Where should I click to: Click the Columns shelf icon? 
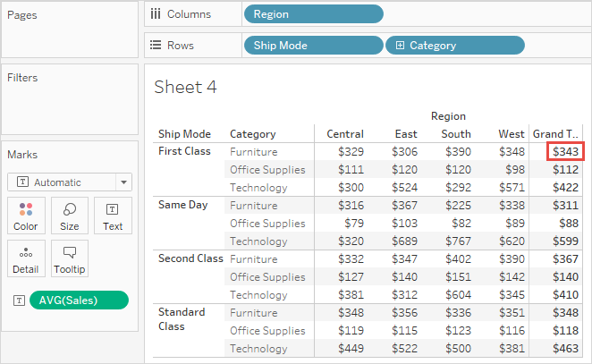pos(156,14)
